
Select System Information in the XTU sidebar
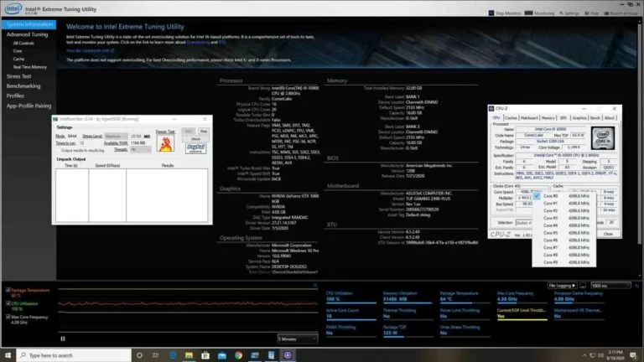click(x=29, y=24)
